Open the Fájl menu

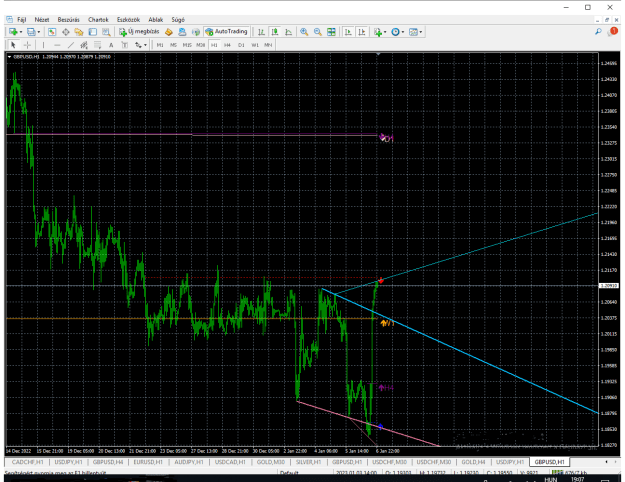[22, 20]
